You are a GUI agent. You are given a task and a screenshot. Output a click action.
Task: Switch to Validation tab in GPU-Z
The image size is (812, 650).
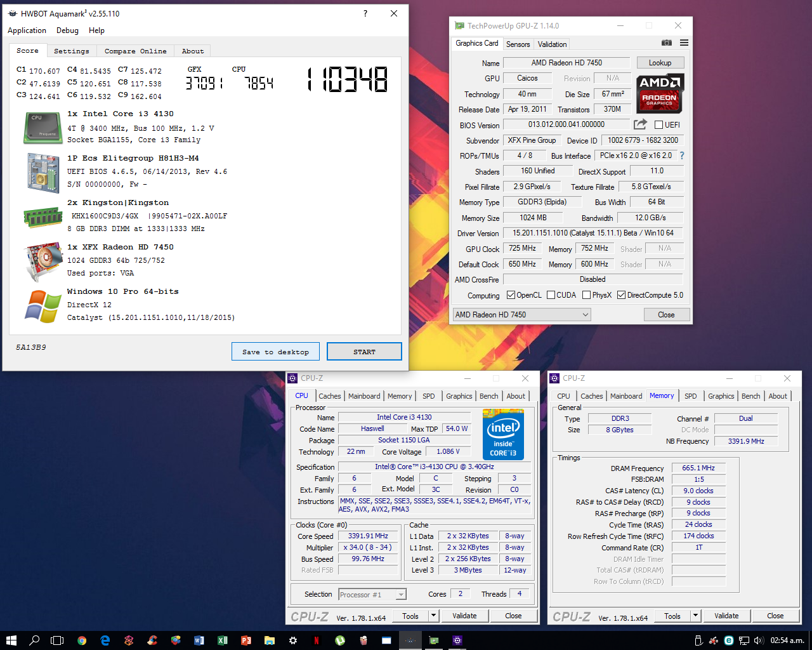point(552,44)
